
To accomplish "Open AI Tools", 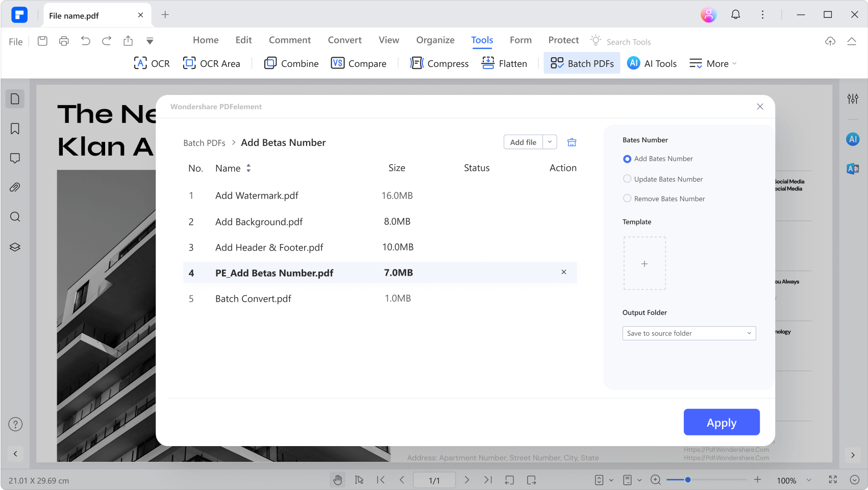I will pyautogui.click(x=652, y=63).
